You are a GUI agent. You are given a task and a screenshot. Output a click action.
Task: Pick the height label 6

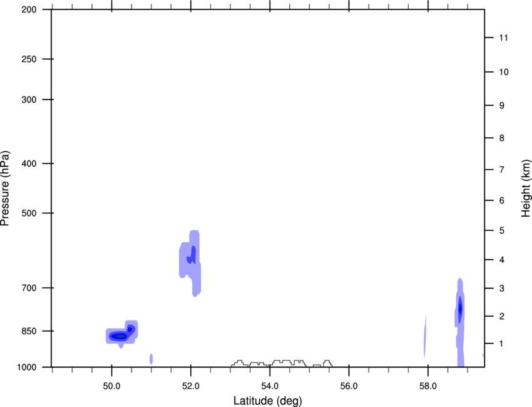(501, 200)
